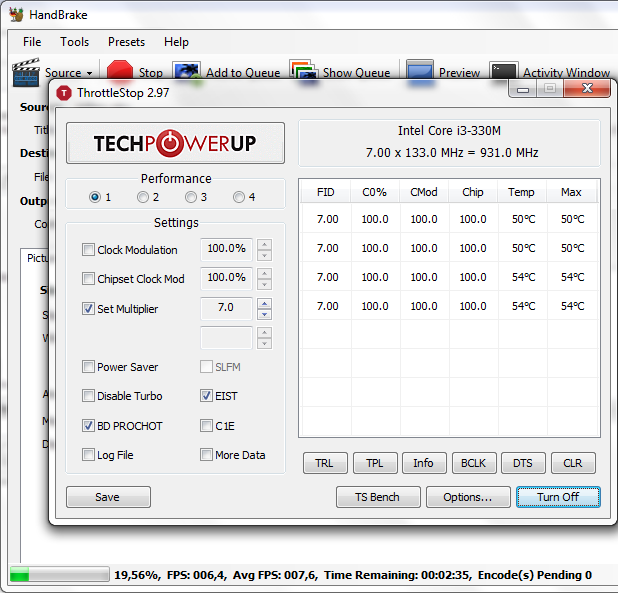The image size is (618, 593).
Task: Check the Disable Turbo option
Action: click(88, 396)
